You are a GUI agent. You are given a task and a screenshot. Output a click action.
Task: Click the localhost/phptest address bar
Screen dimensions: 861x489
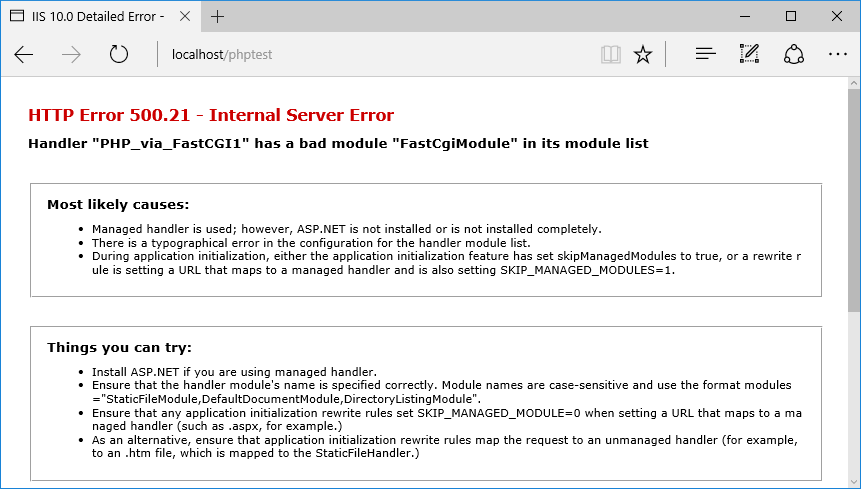[x=380, y=54]
